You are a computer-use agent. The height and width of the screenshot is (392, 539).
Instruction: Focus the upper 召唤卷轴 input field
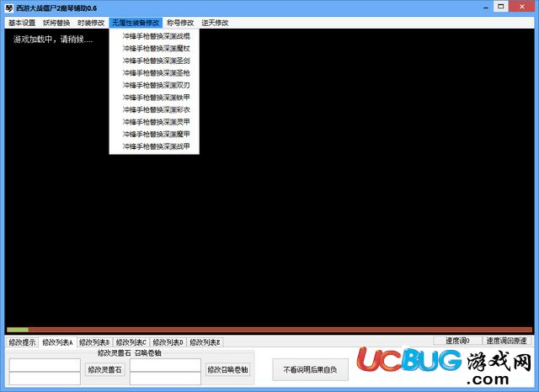[165, 365]
